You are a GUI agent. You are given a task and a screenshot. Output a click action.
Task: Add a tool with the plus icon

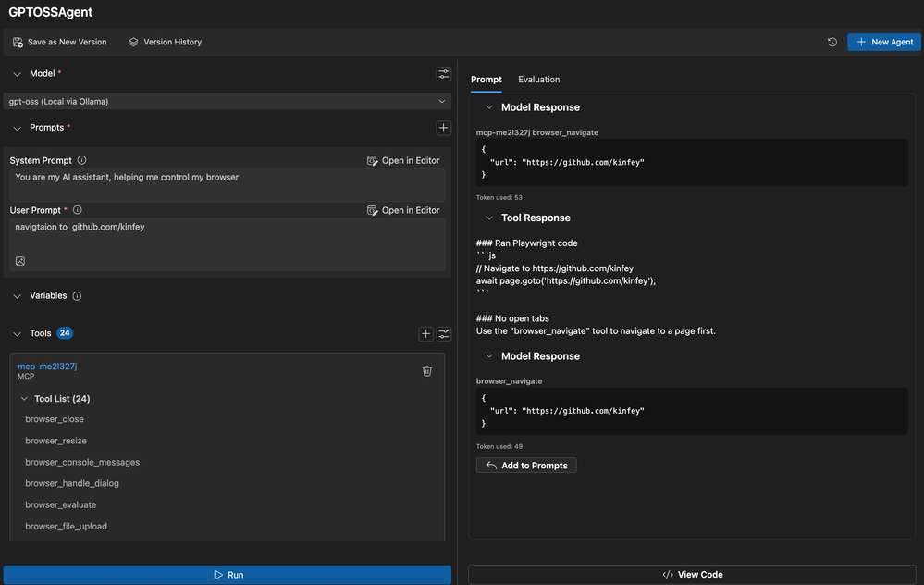pos(425,334)
